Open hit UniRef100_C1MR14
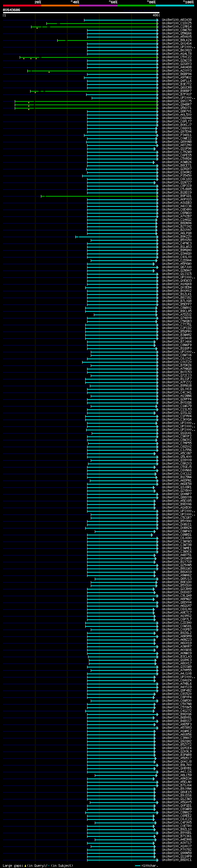197x868 pixels. click(176, 26)
